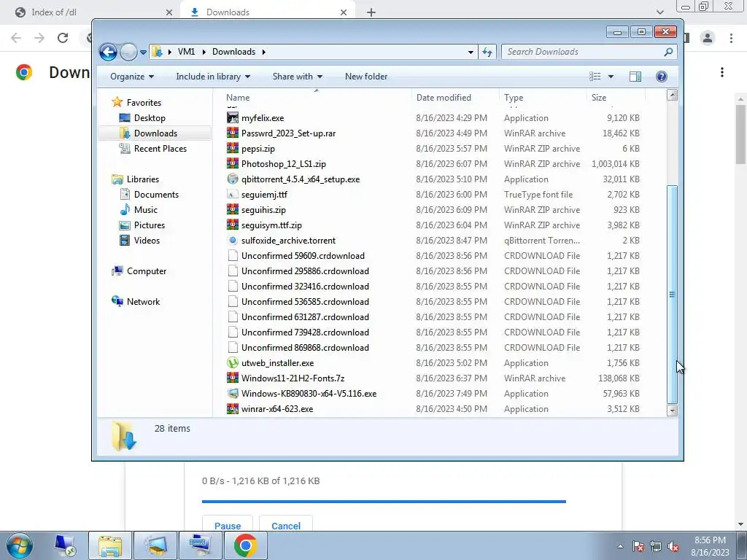Select Unconfirmed 631287.crdownload file name

(x=306, y=317)
